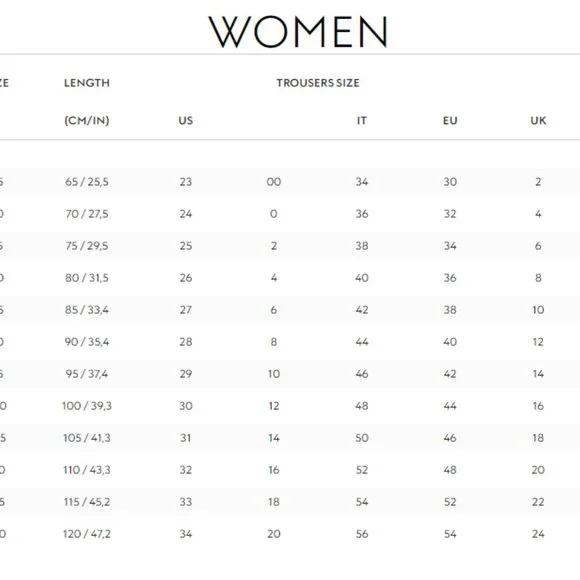
Task: Select US waist size 31 cell
Action: (x=186, y=438)
